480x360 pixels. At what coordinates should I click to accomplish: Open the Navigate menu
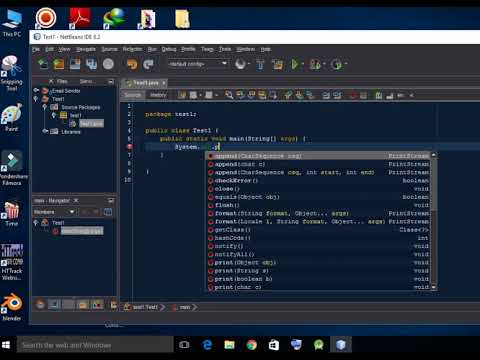(x=86, y=49)
